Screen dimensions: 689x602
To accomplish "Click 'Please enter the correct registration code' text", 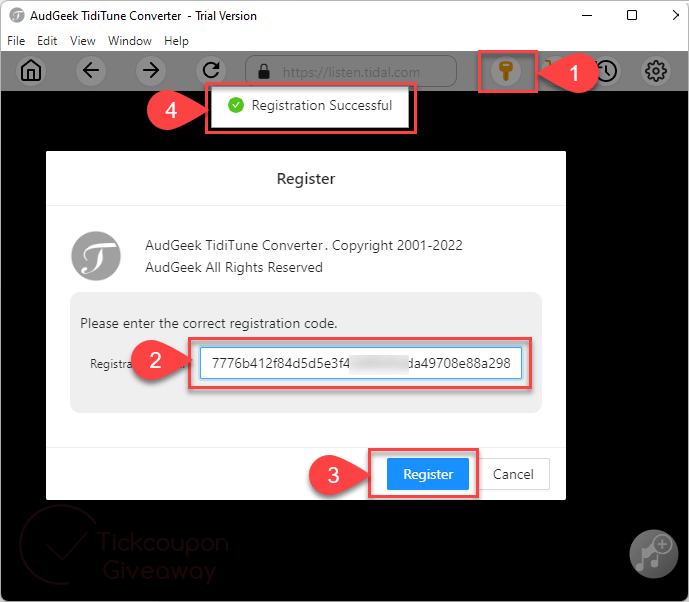I will coord(208,323).
